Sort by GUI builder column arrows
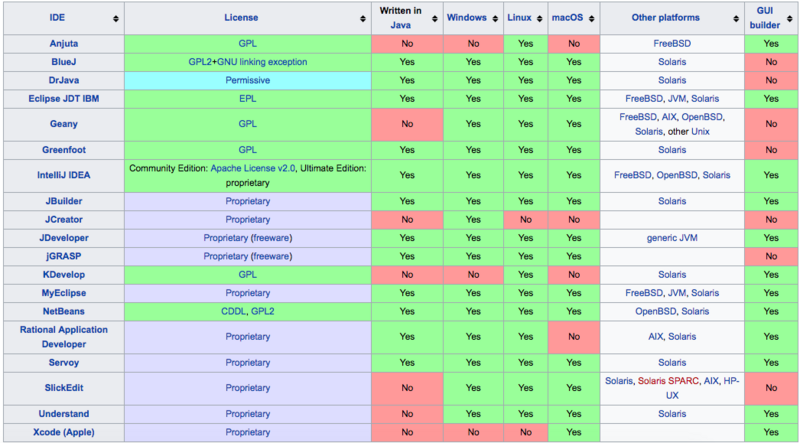The height and width of the screenshot is (443, 800). coord(790,18)
